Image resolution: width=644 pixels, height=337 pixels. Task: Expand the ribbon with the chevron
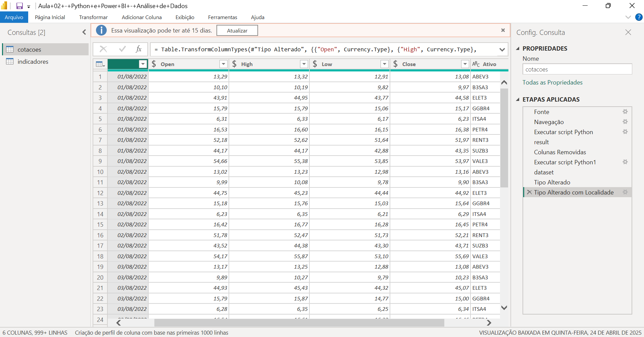pyautogui.click(x=628, y=17)
